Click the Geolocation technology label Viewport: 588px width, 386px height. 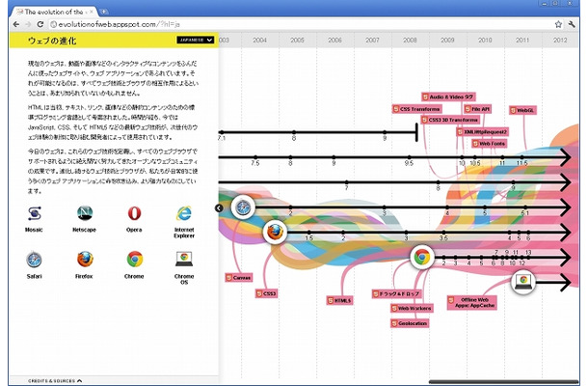click(x=410, y=323)
